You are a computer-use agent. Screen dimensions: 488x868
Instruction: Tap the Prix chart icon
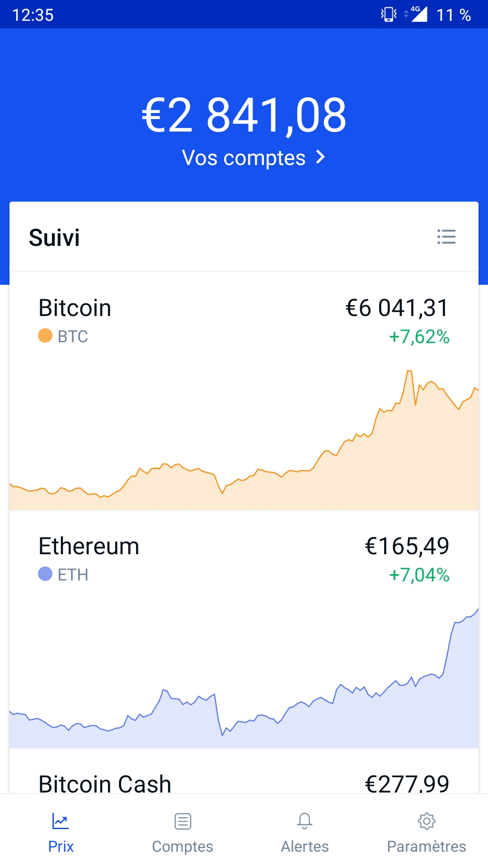(x=61, y=821)
